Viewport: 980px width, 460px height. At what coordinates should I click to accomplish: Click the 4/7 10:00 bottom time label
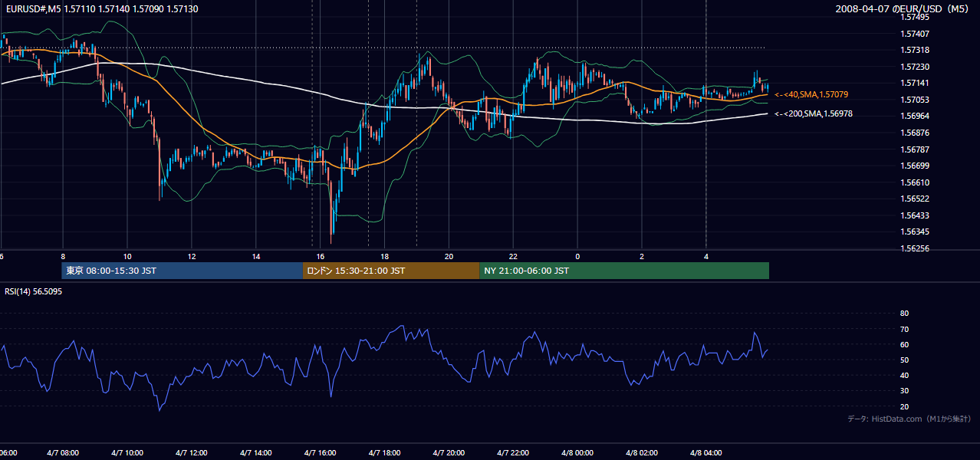tap(127, 453)
